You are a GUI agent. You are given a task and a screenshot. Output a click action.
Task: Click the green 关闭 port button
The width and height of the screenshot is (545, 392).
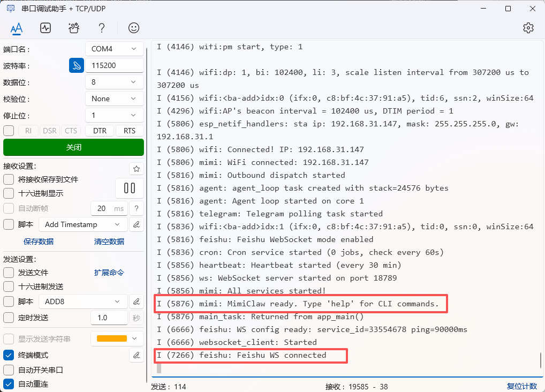(73, 147)
